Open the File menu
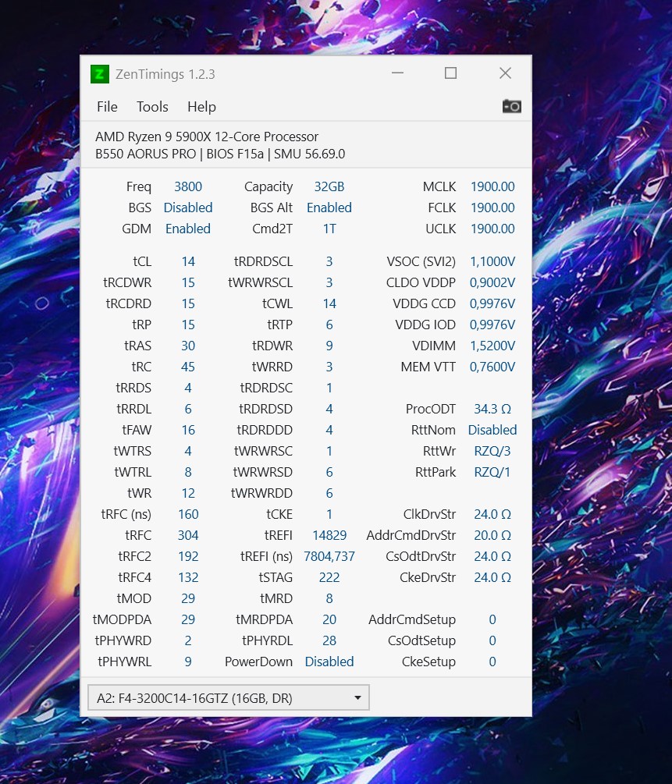Viewport: 672px width, 784px height. coord(107,107)
